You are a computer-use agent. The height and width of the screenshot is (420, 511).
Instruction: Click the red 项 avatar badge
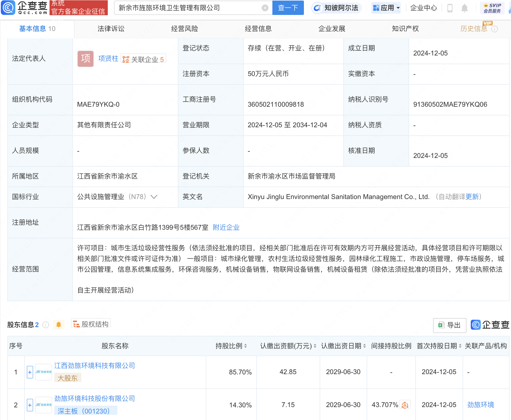pyautogui.click(x=86, y=59)
